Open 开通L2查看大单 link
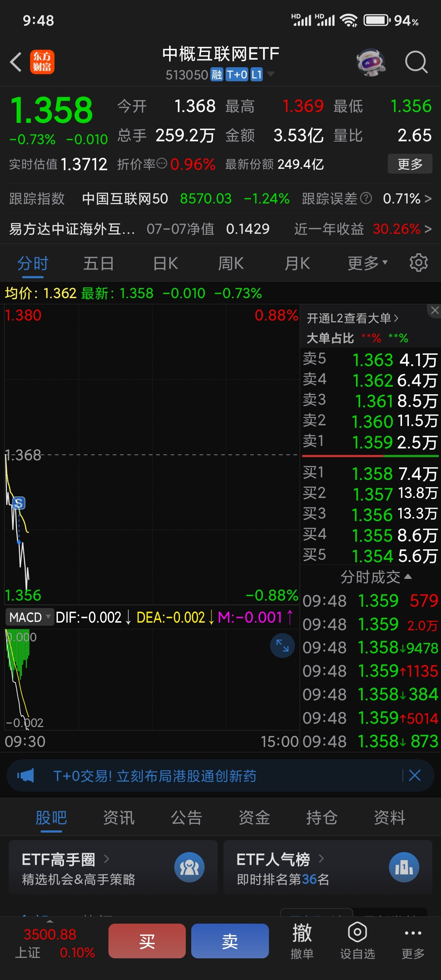 [x=353, y=318]
